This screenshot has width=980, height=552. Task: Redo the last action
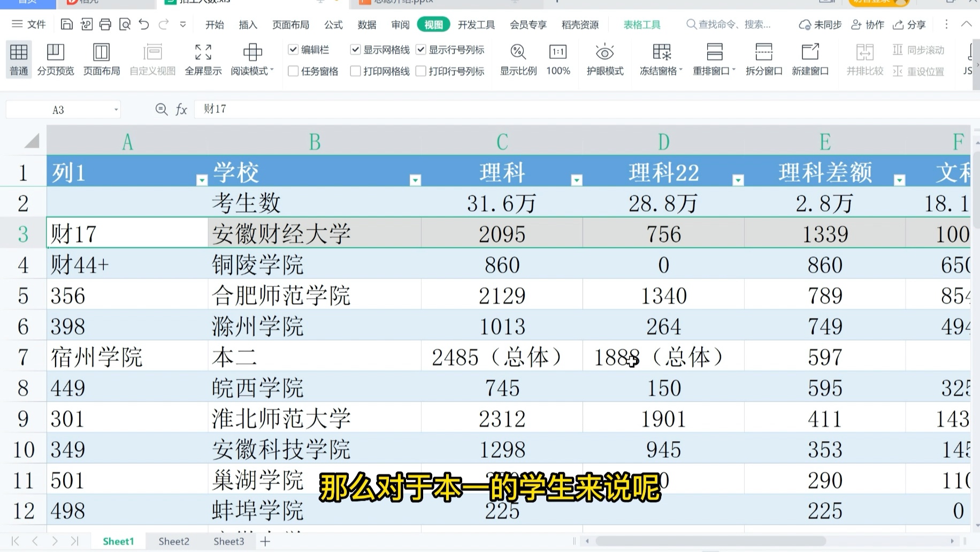(164, 24)
